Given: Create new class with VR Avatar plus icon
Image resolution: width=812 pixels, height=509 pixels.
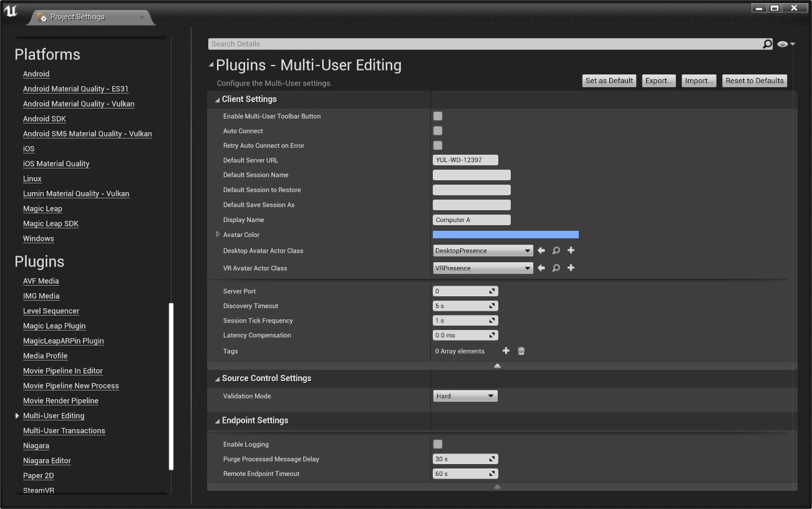Looking at the screenshot, I should [571, 268].
